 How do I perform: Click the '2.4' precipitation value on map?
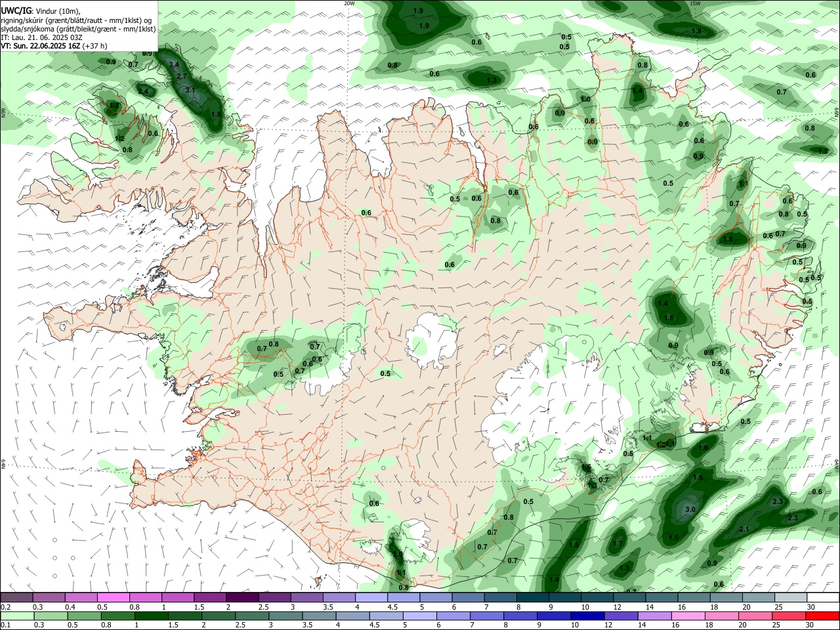[x=143, y=91]
